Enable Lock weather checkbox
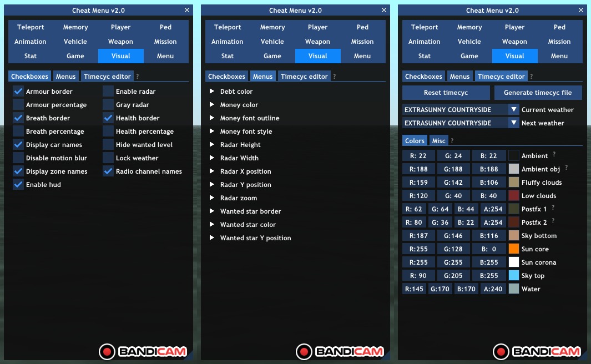Image resolution: width=591 pixels, height=364 pixels. click(x=108, y=158)
